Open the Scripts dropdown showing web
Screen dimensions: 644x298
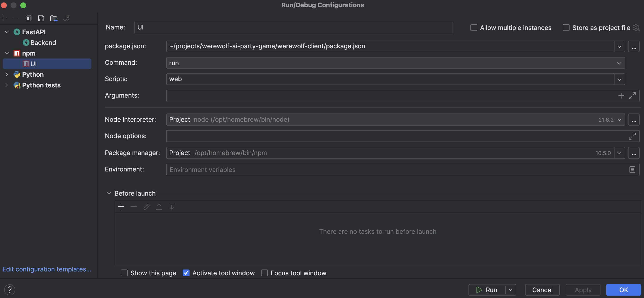click(619, 79)
